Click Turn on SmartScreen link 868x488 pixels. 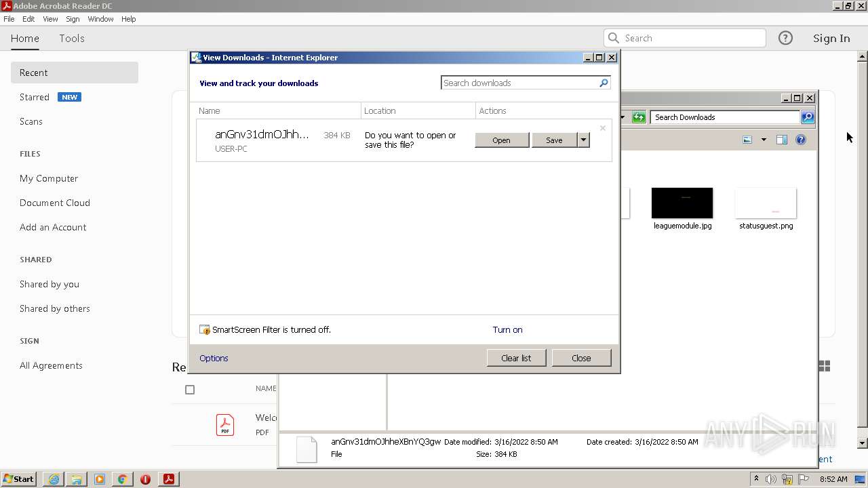coord(507,330)
